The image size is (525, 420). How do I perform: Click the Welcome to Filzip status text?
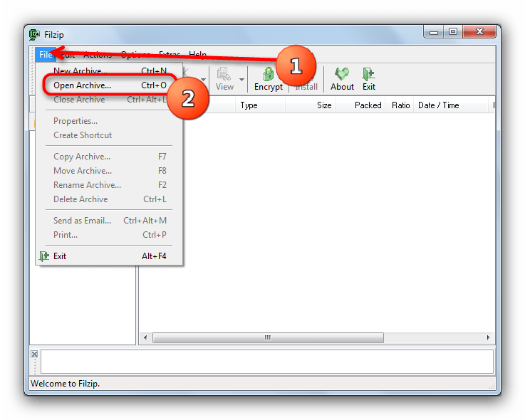[x=66, y=384]
